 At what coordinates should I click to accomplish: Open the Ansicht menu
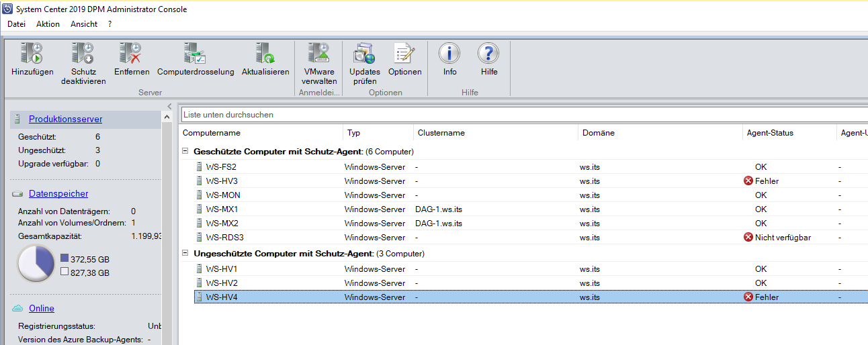tap(84, 24)
